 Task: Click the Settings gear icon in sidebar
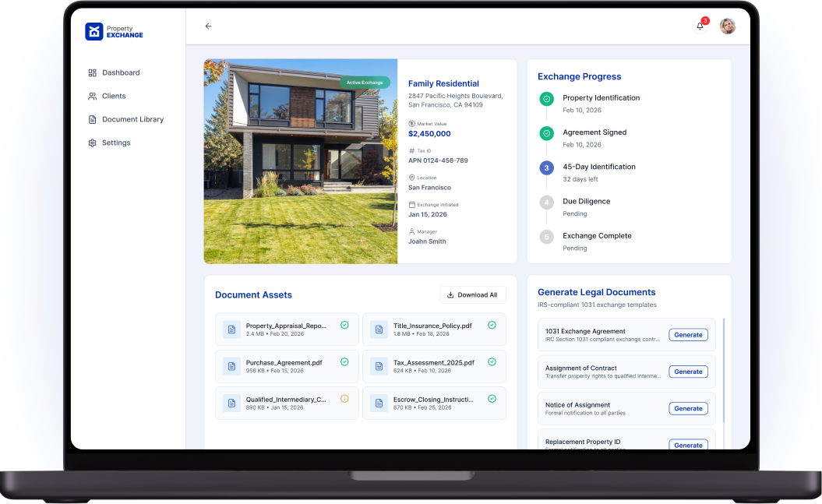click(x=92, y=143)
